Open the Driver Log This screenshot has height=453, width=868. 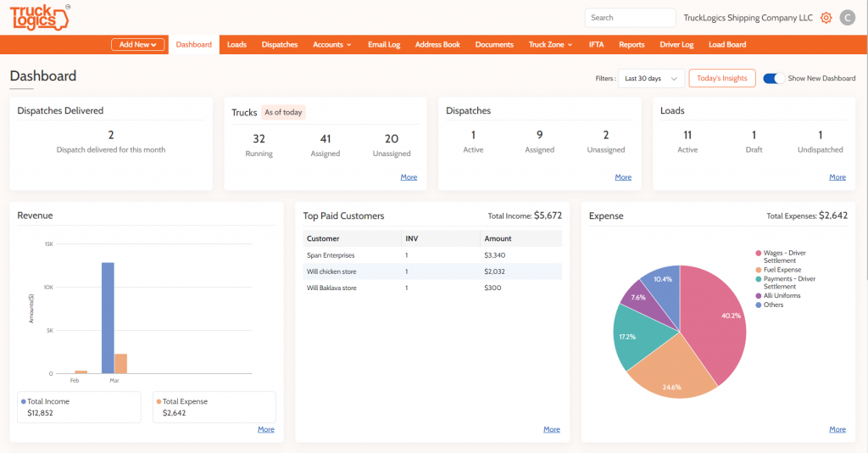pyautogui.click(x=676, y=44)
